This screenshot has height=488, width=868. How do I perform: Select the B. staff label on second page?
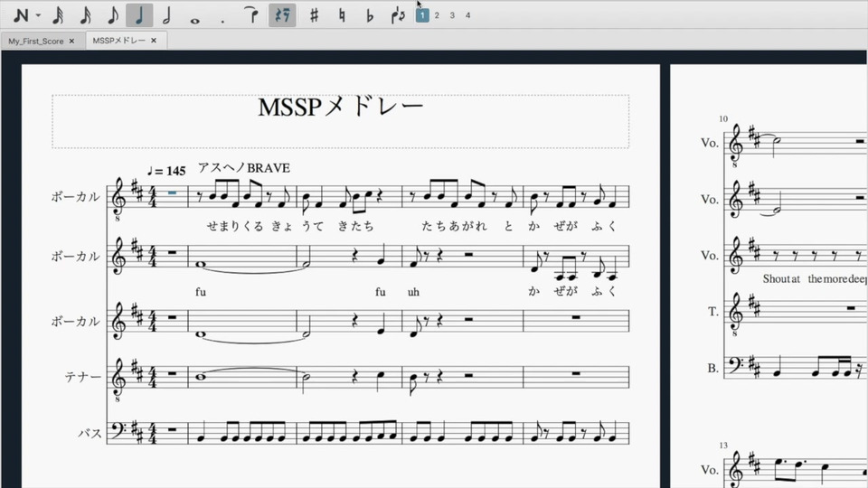(x=712, y=369)
